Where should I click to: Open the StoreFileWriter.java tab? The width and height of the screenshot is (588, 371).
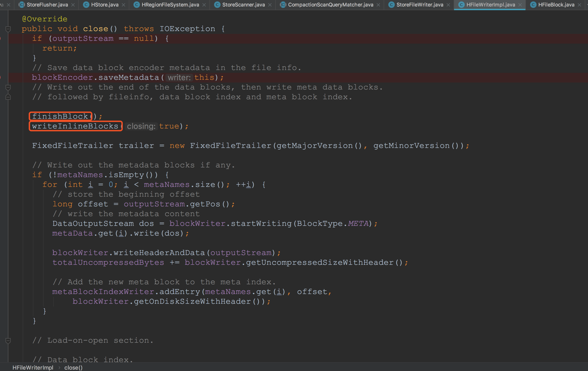[x=420, y=5]
